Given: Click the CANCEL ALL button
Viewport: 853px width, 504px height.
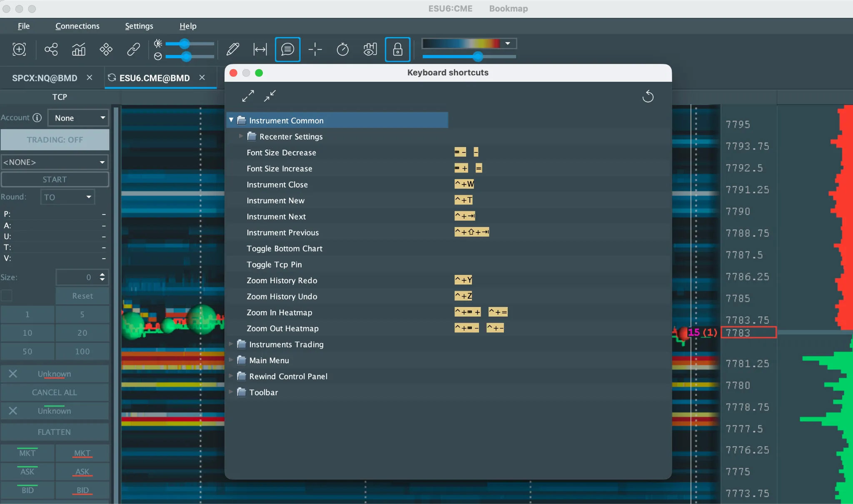Looking at the screenshot, I should 55,392.
